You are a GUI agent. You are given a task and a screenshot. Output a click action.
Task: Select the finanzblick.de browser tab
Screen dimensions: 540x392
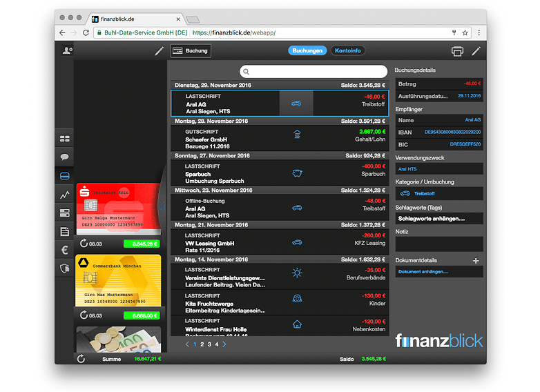click(135, 19)
